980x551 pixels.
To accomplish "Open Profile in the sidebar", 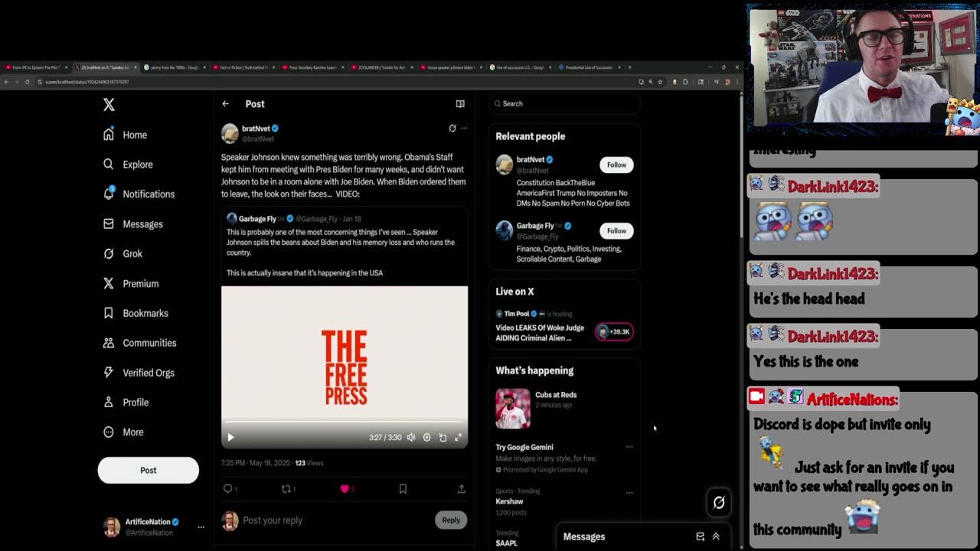I will tap(126, 403).
